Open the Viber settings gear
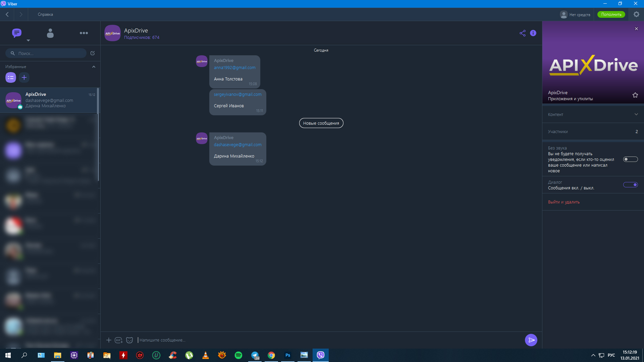The width and height of the screenshot is (644, 362). point(636,14)
